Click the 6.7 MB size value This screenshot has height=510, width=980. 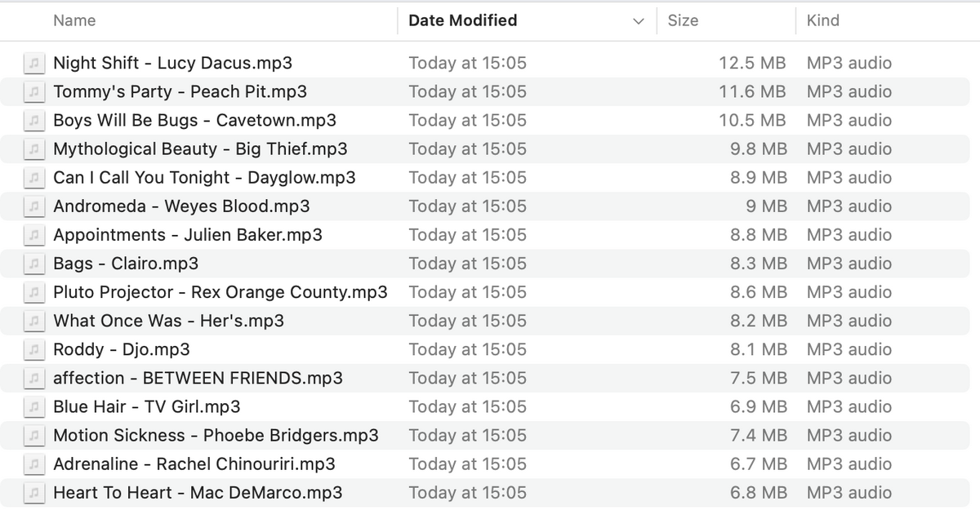tap(759, 464)
